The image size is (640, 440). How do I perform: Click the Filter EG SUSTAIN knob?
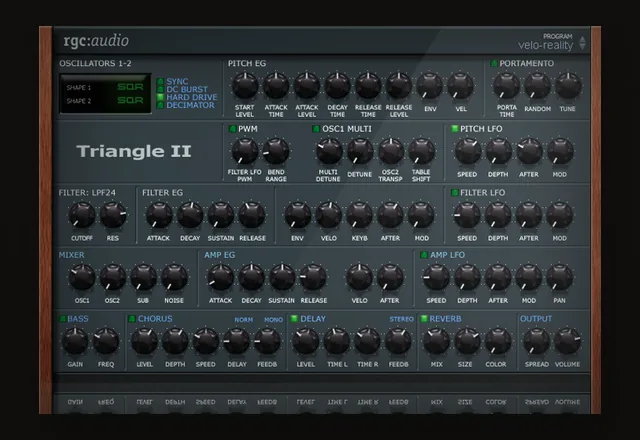click(x=221, y=215)
